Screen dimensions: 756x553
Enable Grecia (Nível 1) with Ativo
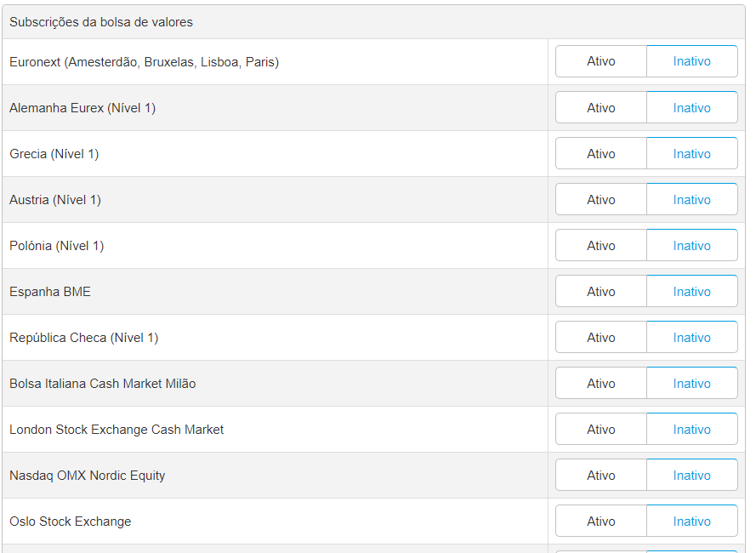click(x=601, y=153)
